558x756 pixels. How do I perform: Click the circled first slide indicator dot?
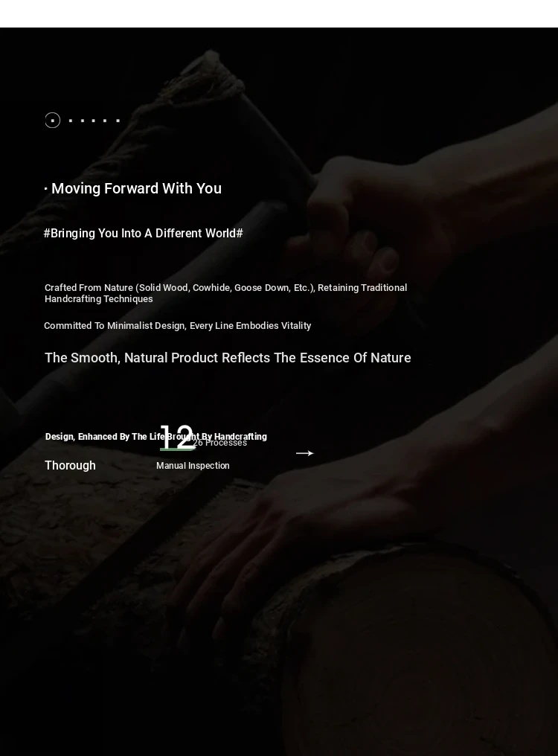tap(53, 120)
